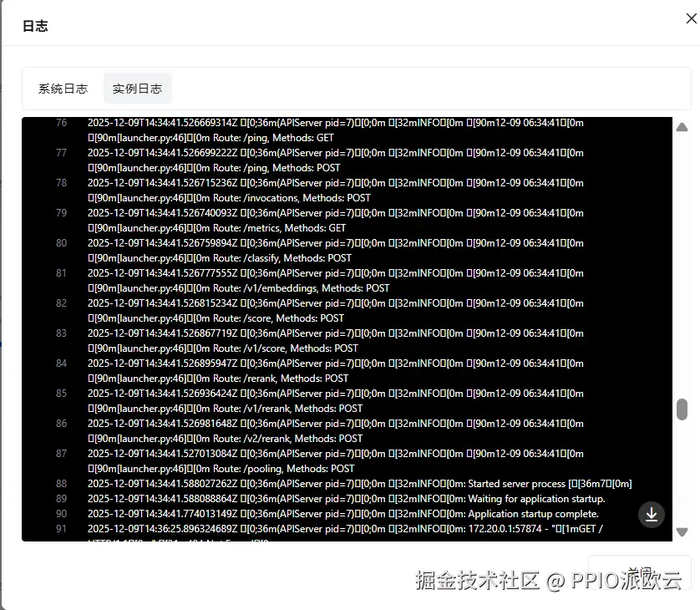This screenshot has height=610, width=700.
Task: Click the 'Route: /ping, Methods: POST' line
Action: (x=276, y=168)
